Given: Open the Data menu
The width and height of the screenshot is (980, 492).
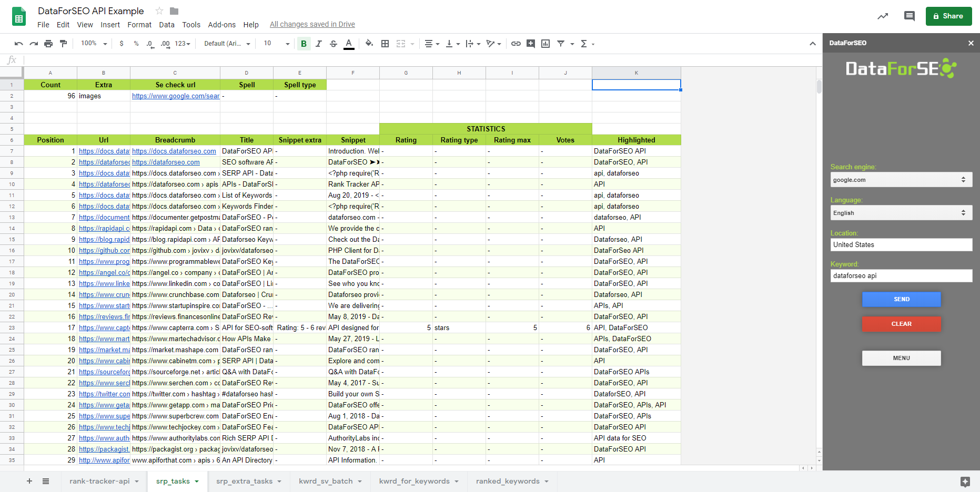Looking at the screenshot, I should [167, 25].
